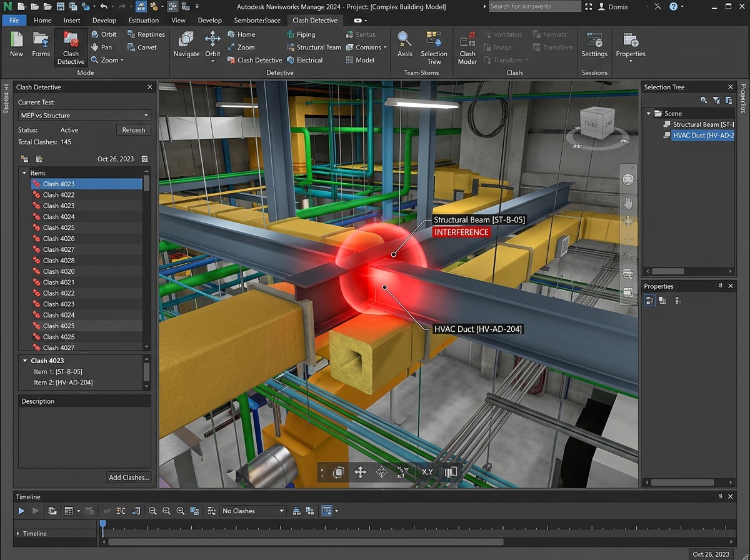750x560 pixels.
Task: Click Item 2: [MV-AD-204] detail row
Action: coord(63,382)
